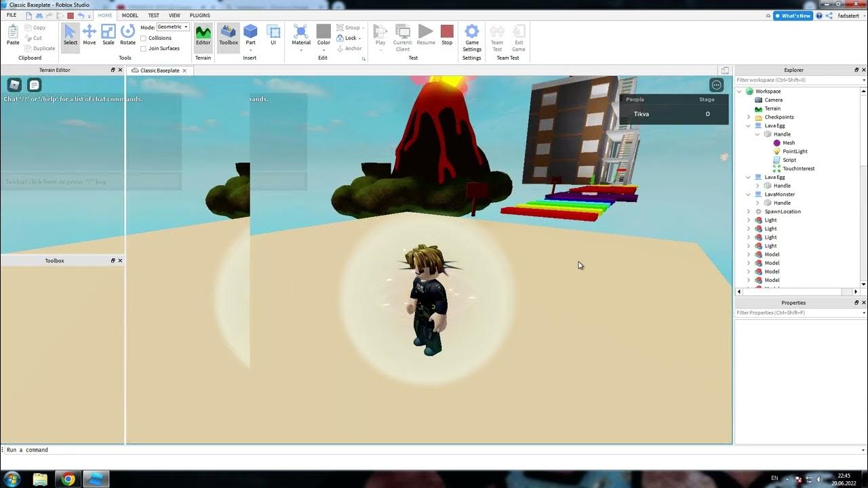Screen dimensions: 868x488
Task: Enable the Collisions checkbox
Action: click(x=143, y=38)
